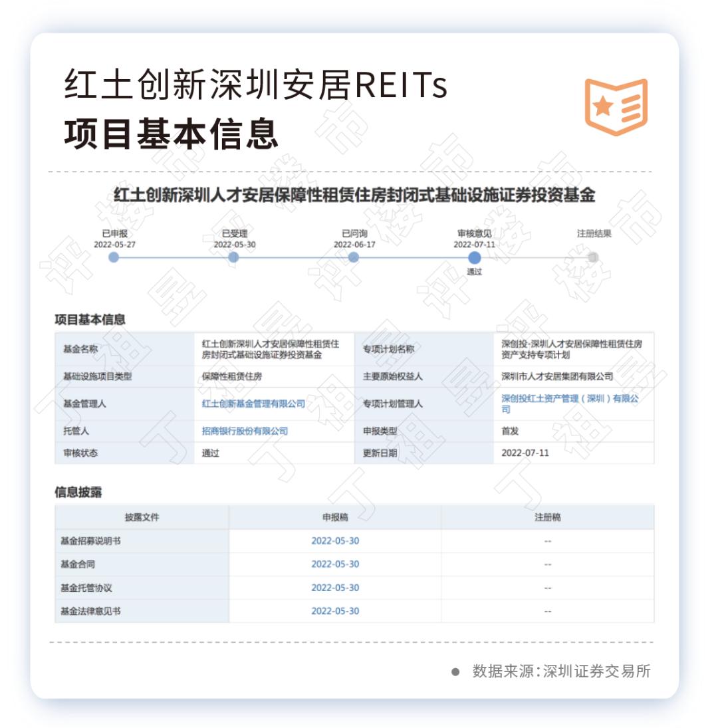
Task: Click the 2022-07-11 更新日期 value
Action: tap(525, 453)
